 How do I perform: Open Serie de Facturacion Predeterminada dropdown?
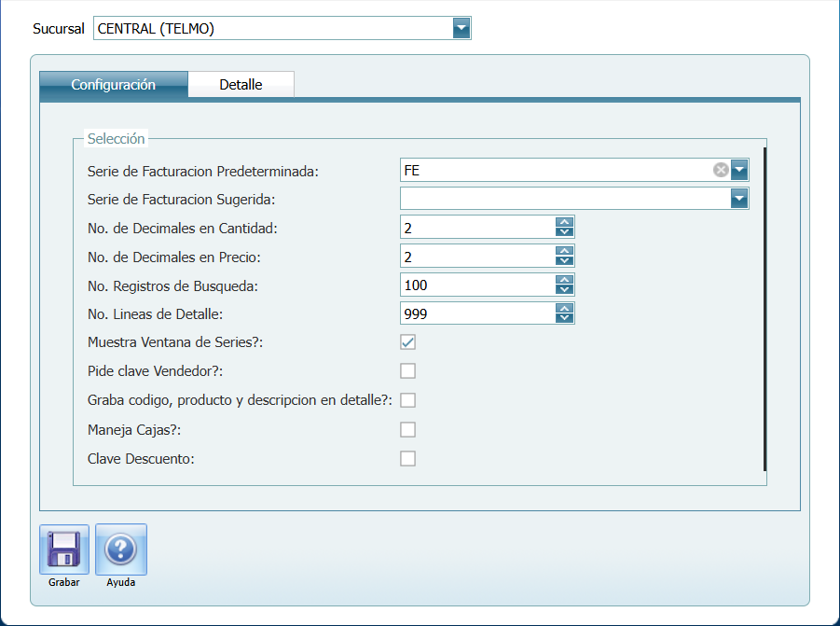click(x=739, y=170)
